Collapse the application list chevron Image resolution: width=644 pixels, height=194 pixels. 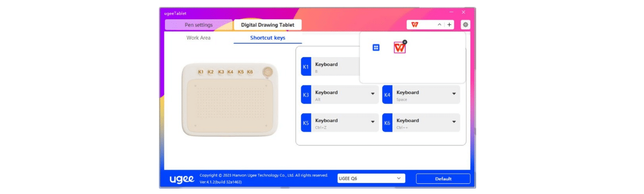tap(439, 25)
